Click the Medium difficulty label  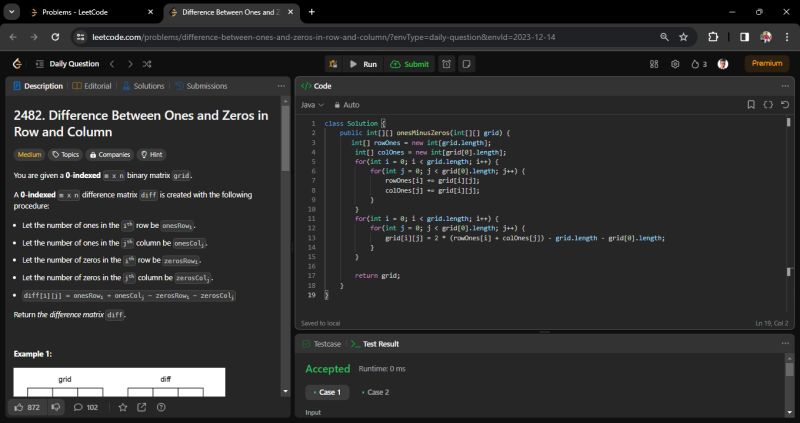[29, 155]
